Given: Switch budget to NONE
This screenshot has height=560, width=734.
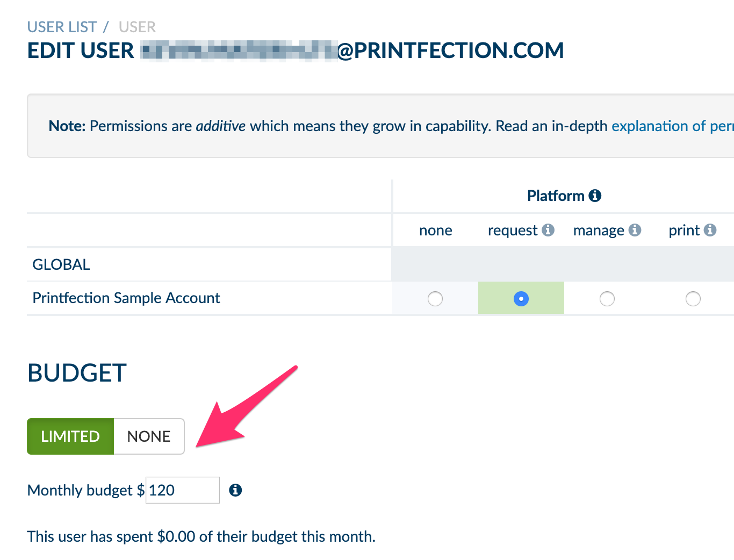Looking at the screenshot, I should coord(149,436).
